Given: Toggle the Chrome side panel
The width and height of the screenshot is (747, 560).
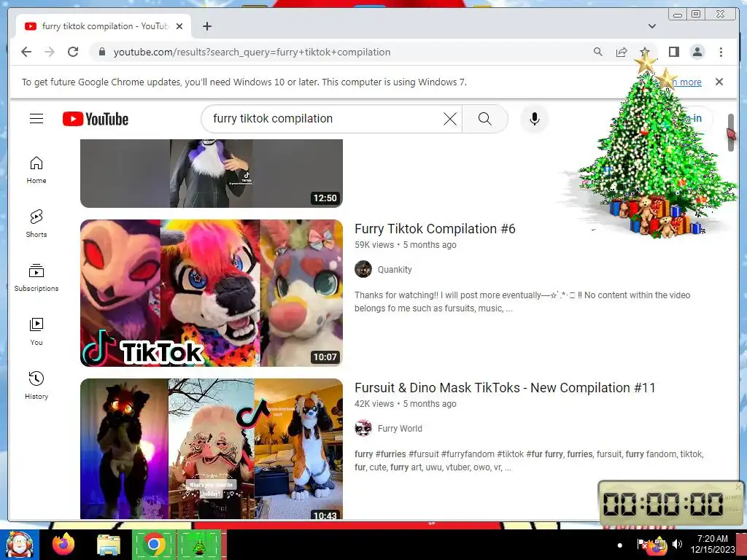Looking at the screenshot, I should click(x=673, y=52).
